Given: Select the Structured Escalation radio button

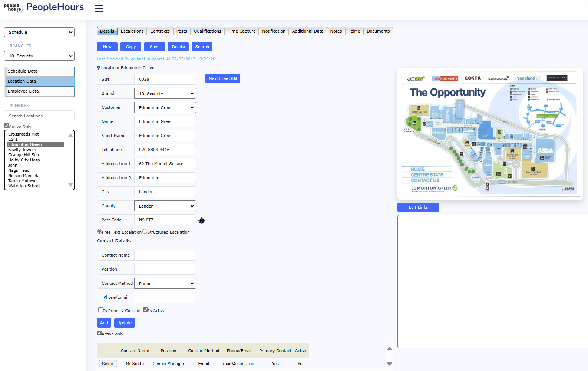Looking at the screenshot, I should click(145, 231).
